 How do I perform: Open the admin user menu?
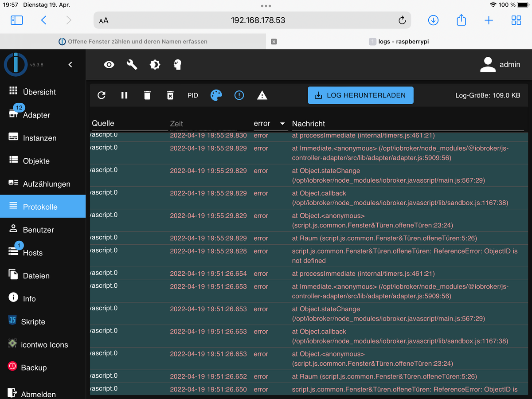[x=500, y=65]
